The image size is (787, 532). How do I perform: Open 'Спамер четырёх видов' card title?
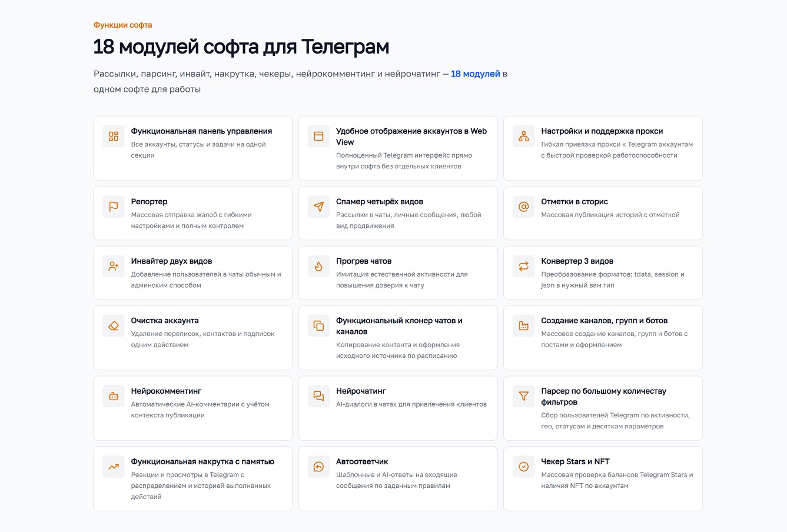pos(380,202)
